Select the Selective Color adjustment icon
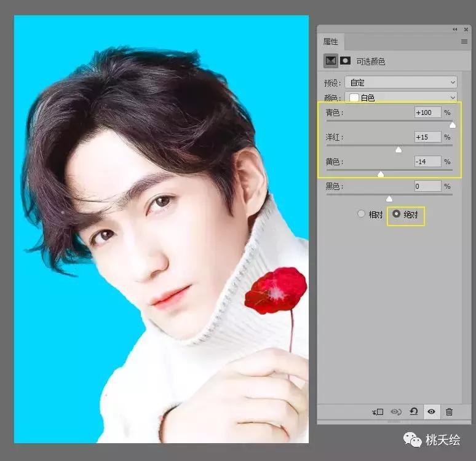Viewport: 476px width, 461px height. pos(331,61)
